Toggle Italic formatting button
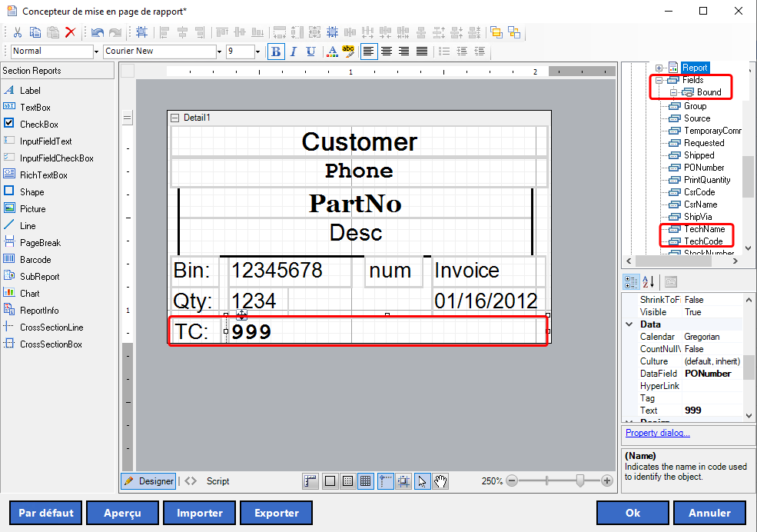The height and width of the screenshot is (532, 757). (293, 52)
